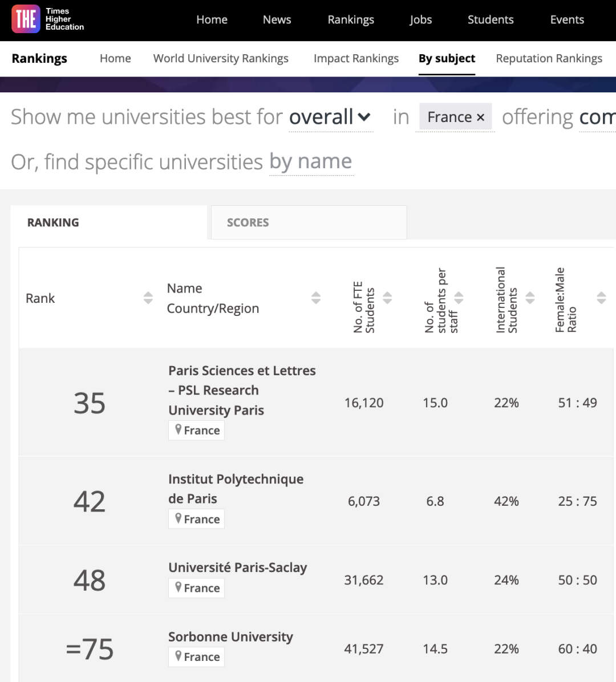616x682 pixels.
Task: Open World University Rankings link
Action: pos(221,58)
